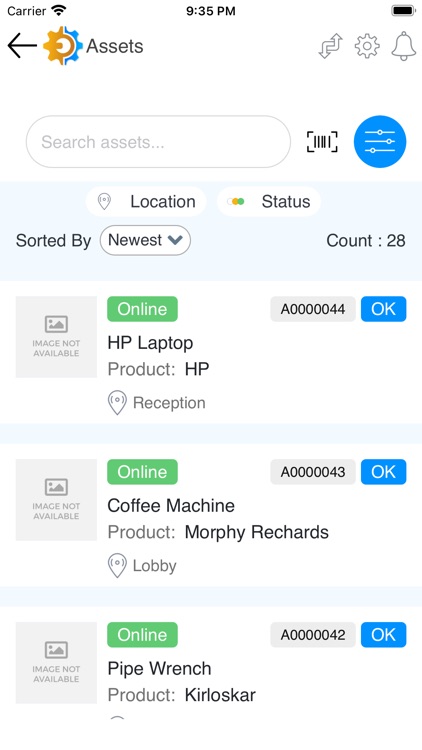Go back using the arrow icon
This screenshot has width=422, height=750.
pyautogui.click(x=22, y=46)
